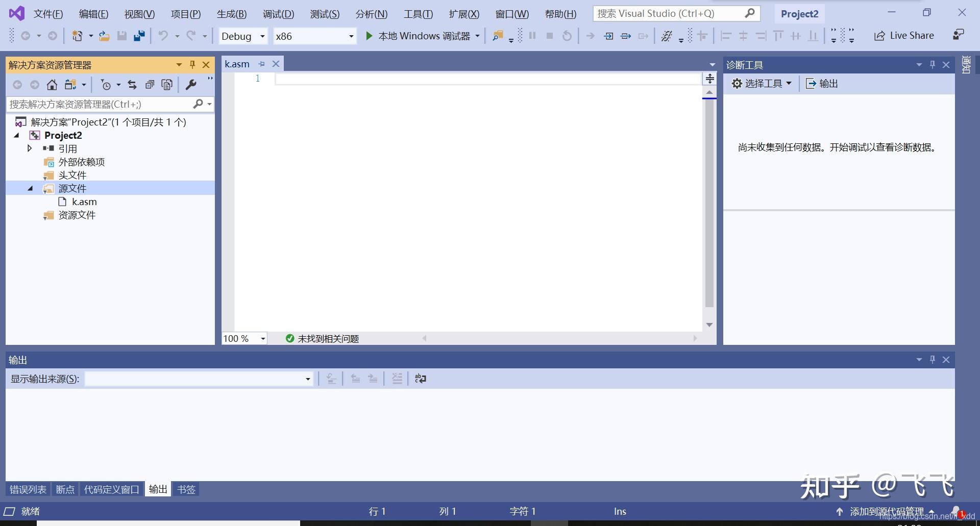
Task: Save all files using the toolbar icon
Action: tap(139, 36)
